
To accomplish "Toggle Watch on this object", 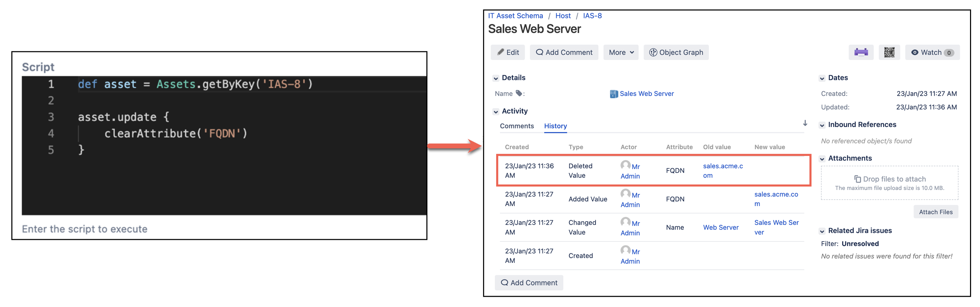I will tap(932, 52).
